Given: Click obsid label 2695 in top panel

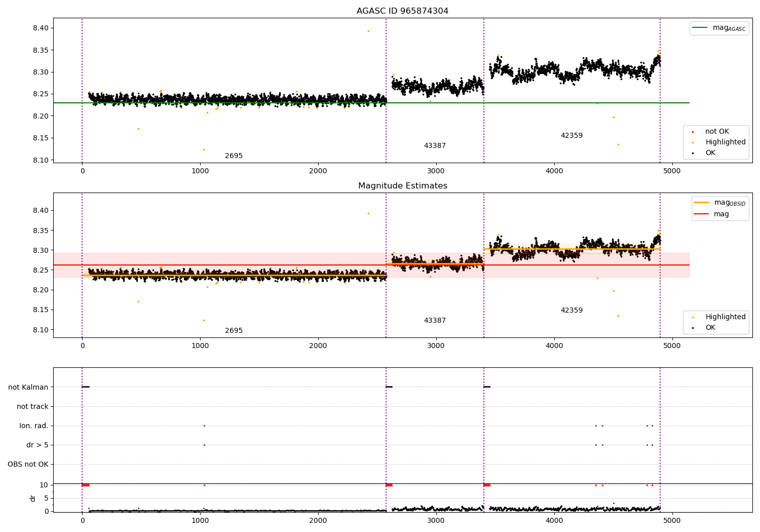Looking at the screenshot, I should [234, 156].
